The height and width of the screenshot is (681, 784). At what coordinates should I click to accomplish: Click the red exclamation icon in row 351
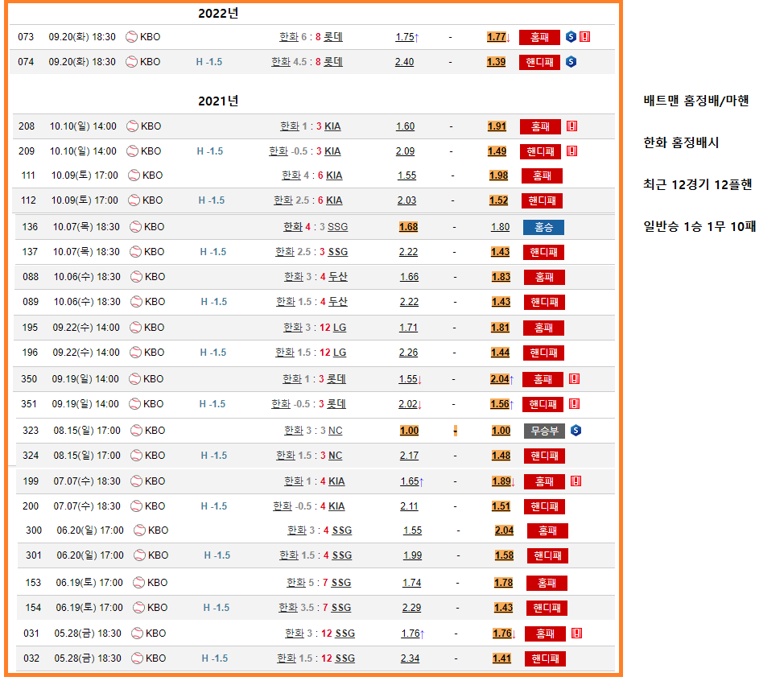coord(574,404)
